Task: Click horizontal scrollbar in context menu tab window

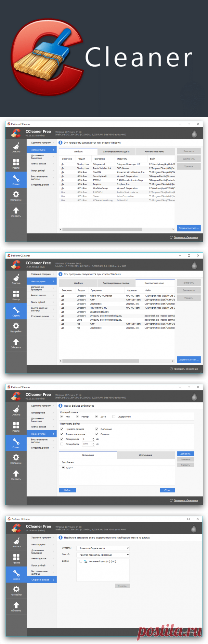Action: click(101, 361)
